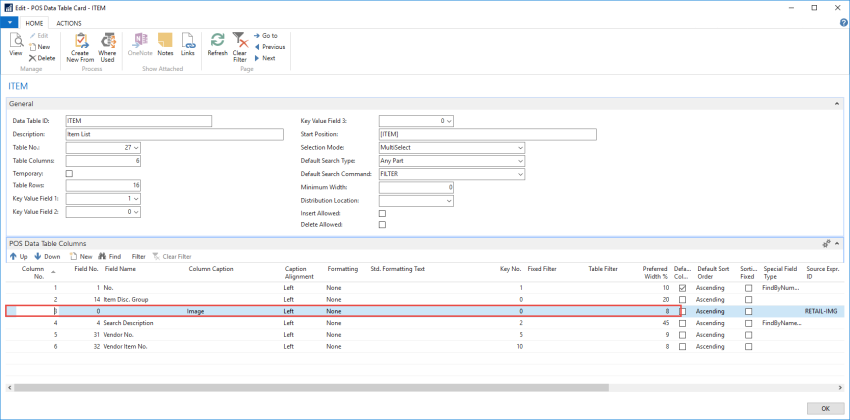
Task: Click the help question mark icon
Action: click(x=843, y=23)
